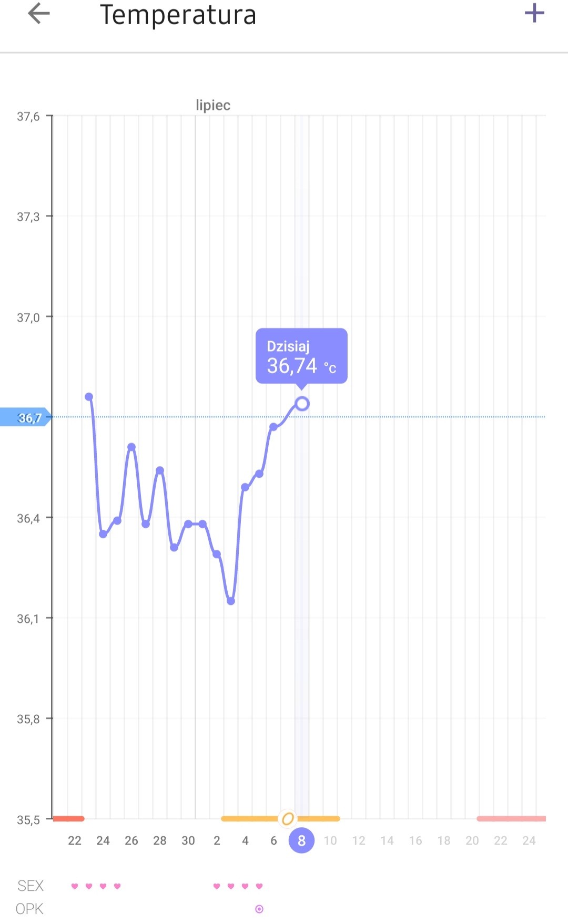The image size is (568, 924).
Task: Add a new temperature entry with plus
Action: 534,13
